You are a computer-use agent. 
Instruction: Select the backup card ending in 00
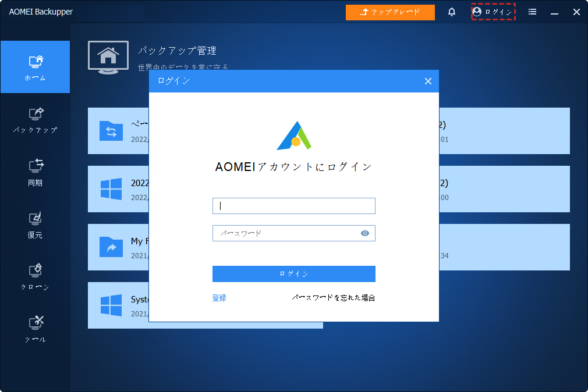click(504, 189)
